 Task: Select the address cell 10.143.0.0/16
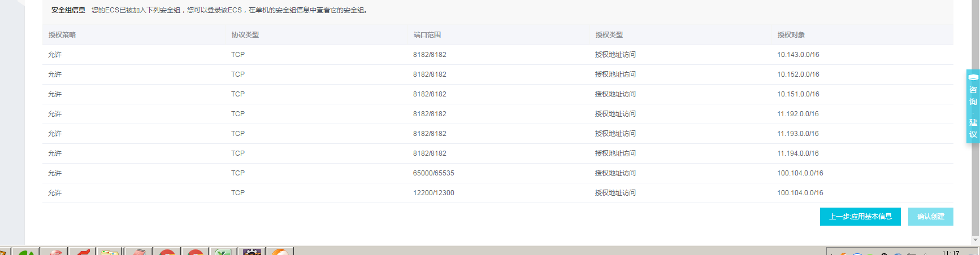(798, 55)
